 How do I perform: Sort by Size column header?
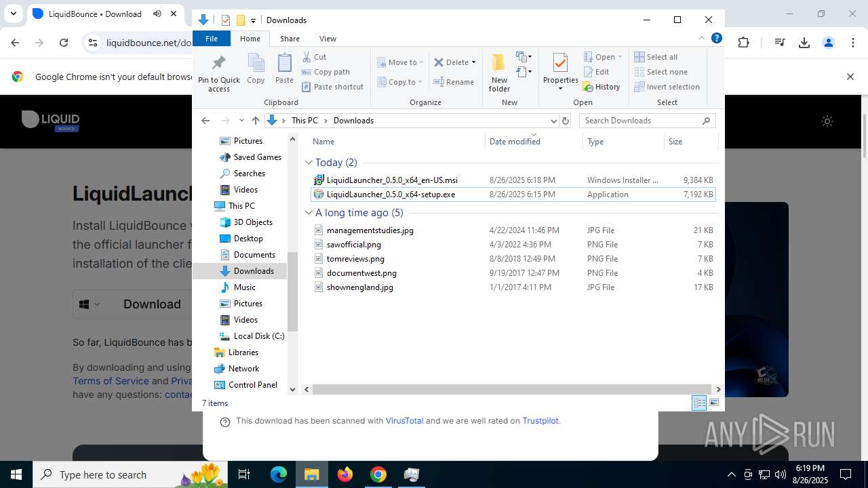tap(690, 142)
